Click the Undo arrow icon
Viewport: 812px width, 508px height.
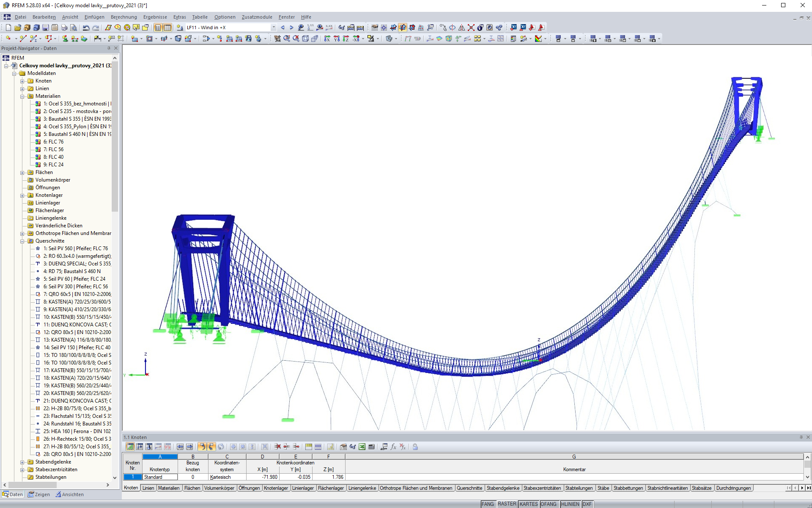pyautogui.click(x=86, y=28)
